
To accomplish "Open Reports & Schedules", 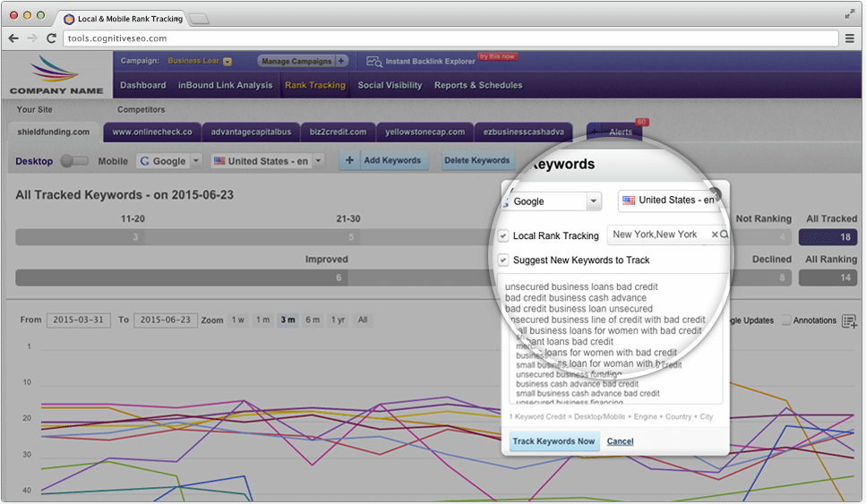I will click(x=478, y=85).
